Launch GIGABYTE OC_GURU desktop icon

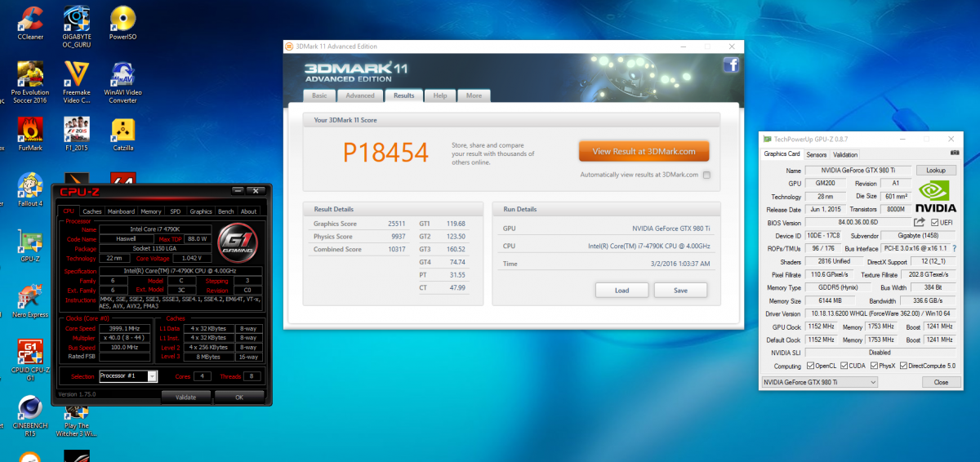[77, 27]
